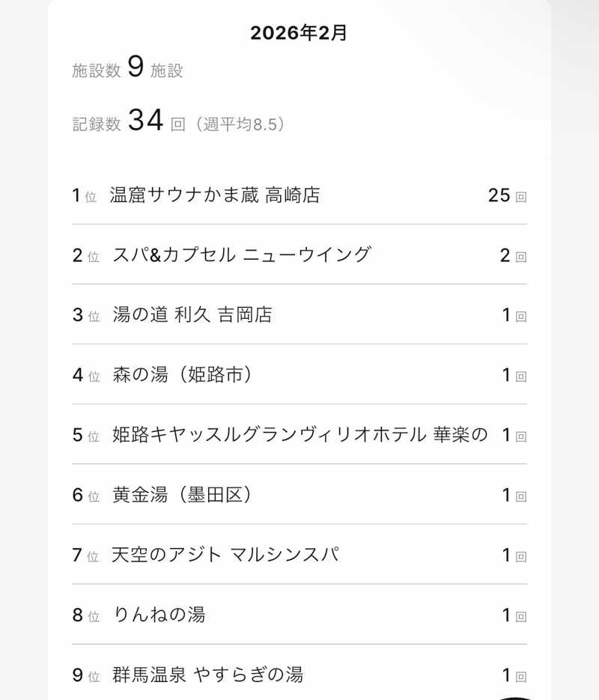Click the 2回 count for ニューウイング

(x=514, y=256)
